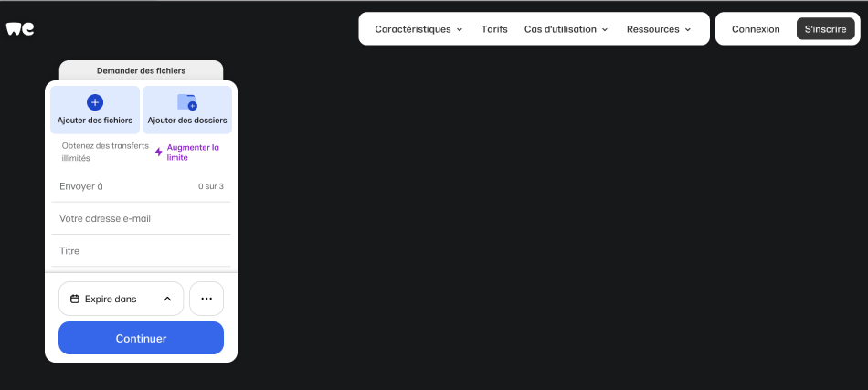Click the add folders icon
The height and width of the screenshot is (390, 868).
[187, 102]
